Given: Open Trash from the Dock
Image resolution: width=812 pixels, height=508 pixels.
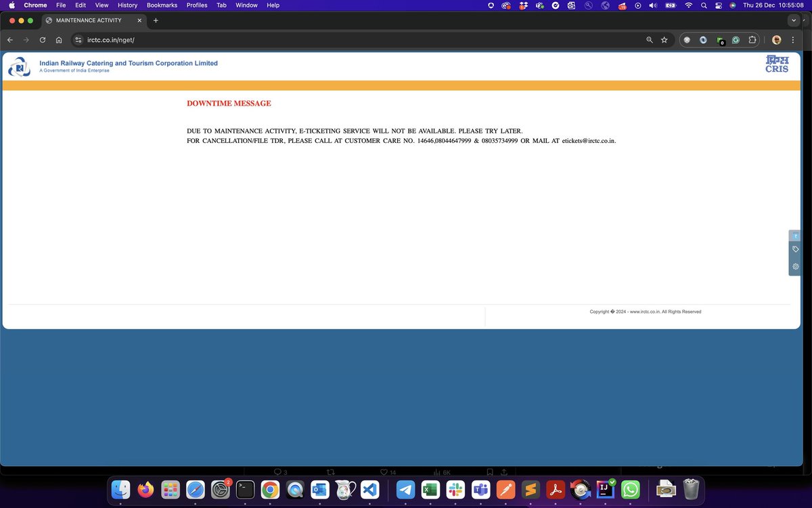Looking at the screenshot, I should coord(691,489).
